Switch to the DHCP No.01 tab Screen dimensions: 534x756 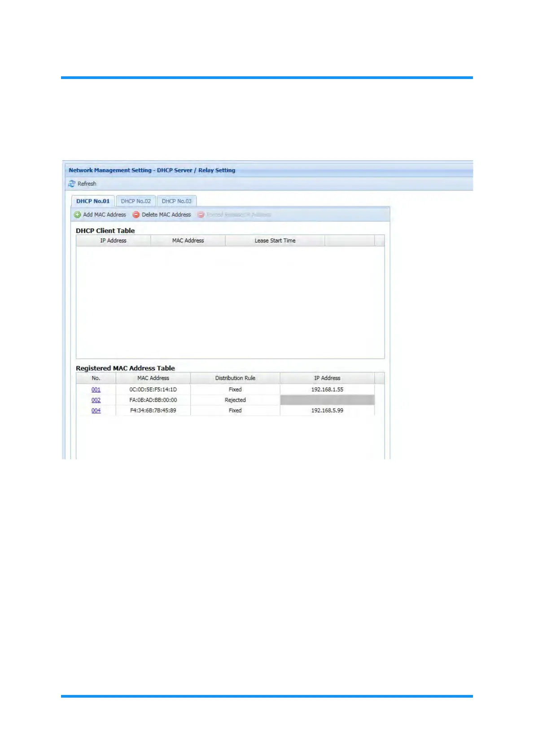click(x=93, y=201)
